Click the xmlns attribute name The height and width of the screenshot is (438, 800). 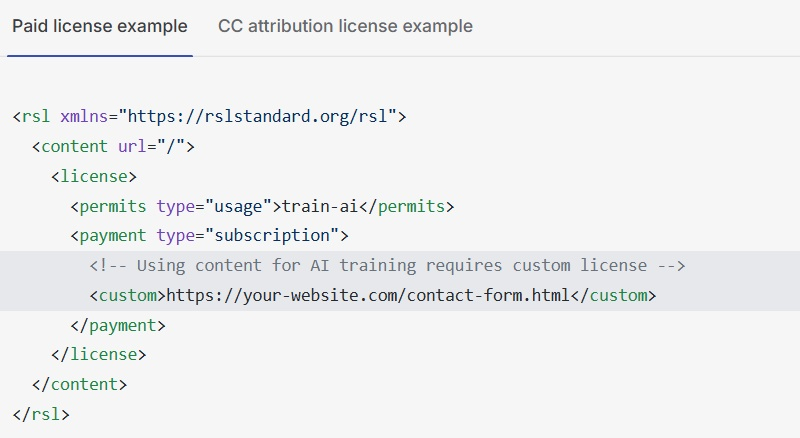(84, 116)
